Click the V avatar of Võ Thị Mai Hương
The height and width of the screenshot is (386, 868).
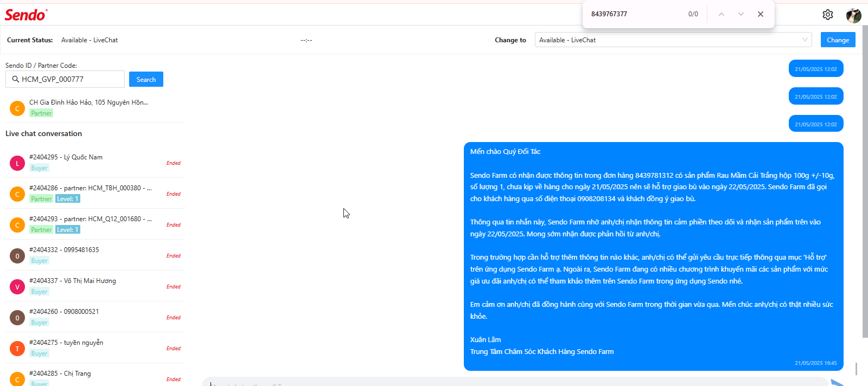[x=17, y=286]
